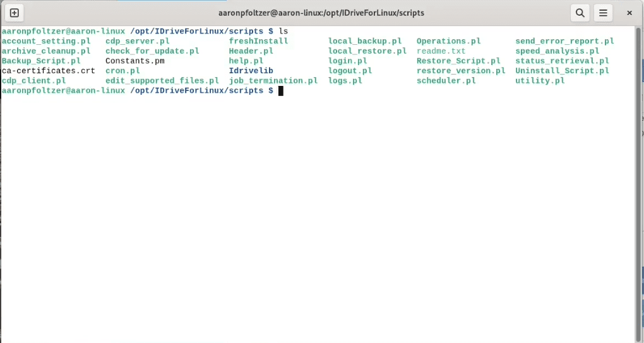
Task: Click the Header.pl file name
Action: click(251, 51)
